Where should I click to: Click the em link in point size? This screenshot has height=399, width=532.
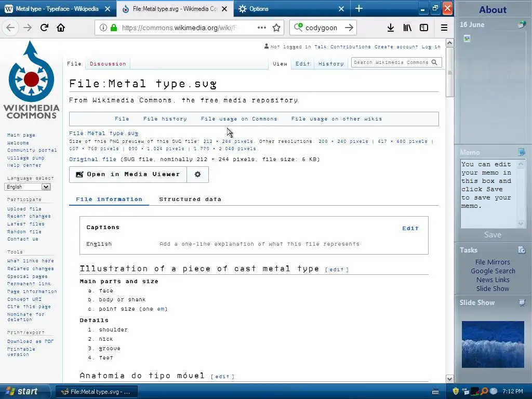[x=161, y=309]
